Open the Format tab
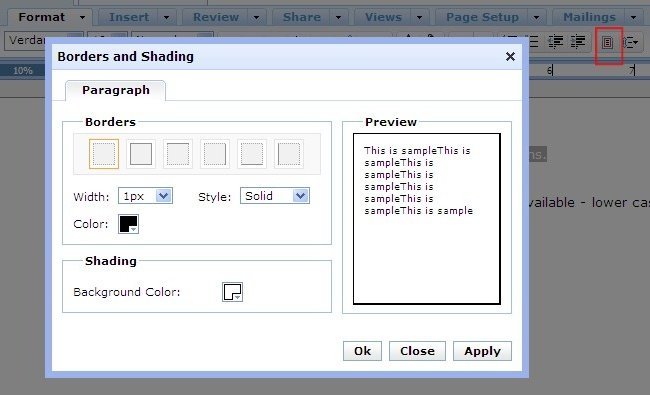This screenshot has height=395, width=650. click(x=41, y=17)
